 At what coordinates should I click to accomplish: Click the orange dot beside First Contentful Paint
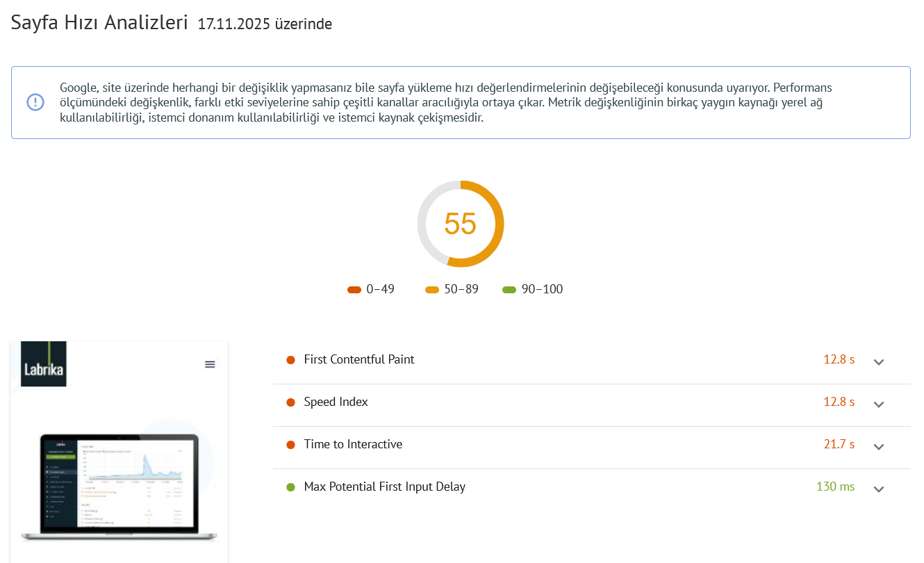(290, 360)
